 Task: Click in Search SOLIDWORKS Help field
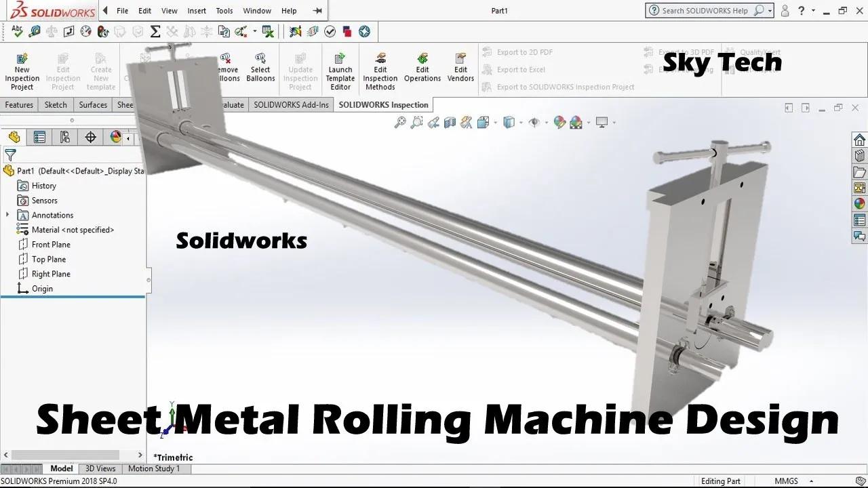pos(705,11)
